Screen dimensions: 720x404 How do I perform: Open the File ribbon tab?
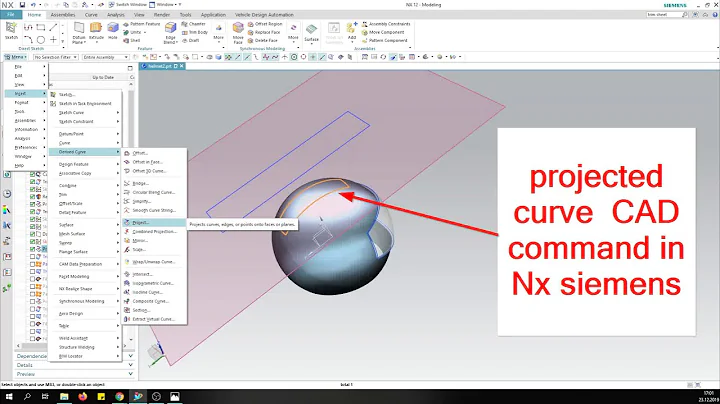click(x=11, y=15)
